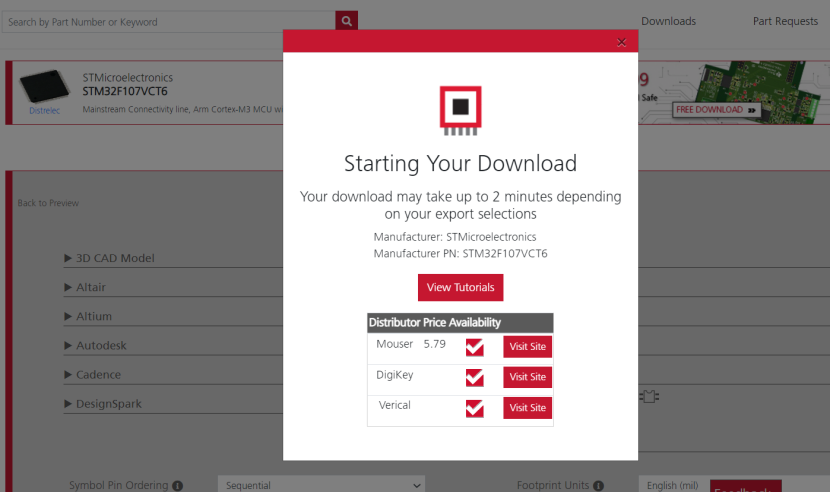Click the Footprint Units info icon
831x492 pixels.
point(598,486)
